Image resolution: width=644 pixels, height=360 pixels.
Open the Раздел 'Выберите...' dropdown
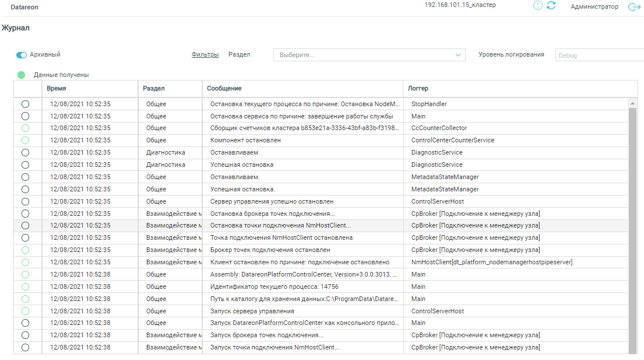click(364, 55)
